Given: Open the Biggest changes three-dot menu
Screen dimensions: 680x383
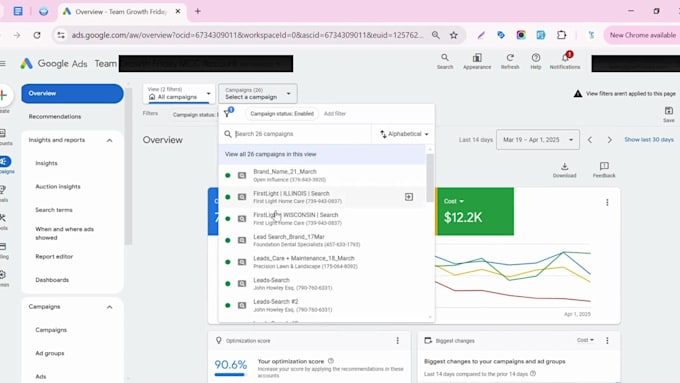Looking at the screenshot, I should (x=607, y=340).
